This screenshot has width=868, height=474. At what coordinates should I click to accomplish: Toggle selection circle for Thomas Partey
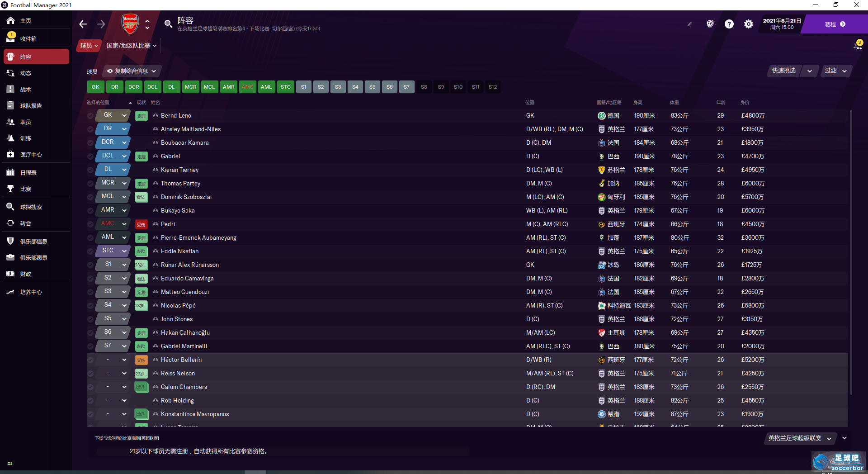click(x=90, y=184)
